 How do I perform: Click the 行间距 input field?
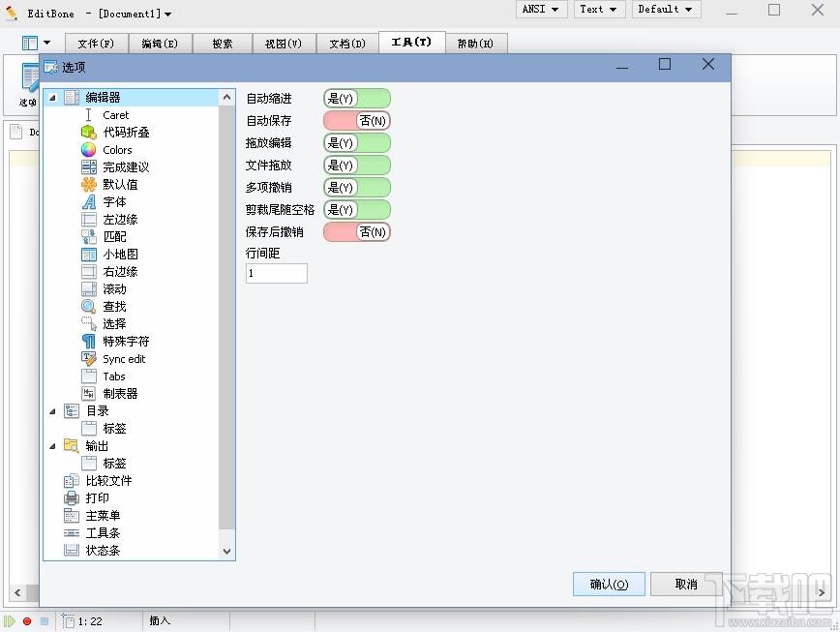pos(277,273)
